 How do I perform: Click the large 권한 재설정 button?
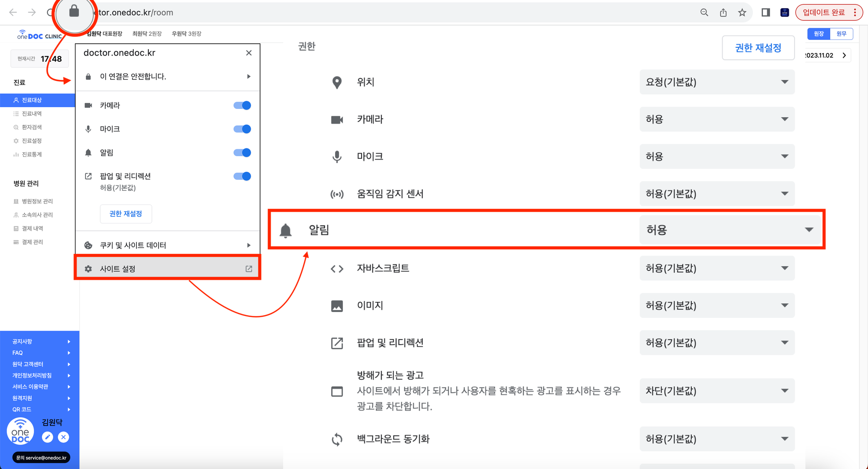pyautogui.click(x=758, y=48)
